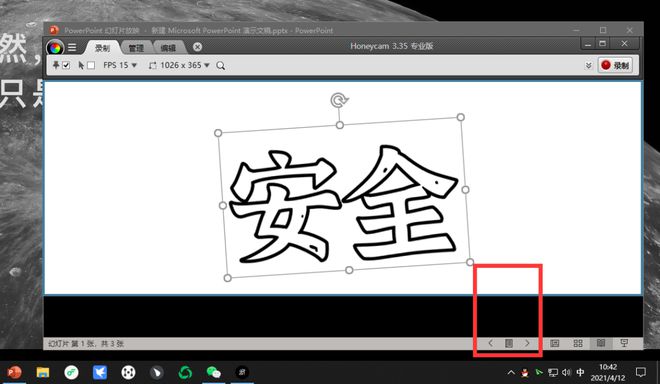Click the Honeycam color wheel logo
The image size is (660, 384).
pyautogui.click(x=55, y=48)
